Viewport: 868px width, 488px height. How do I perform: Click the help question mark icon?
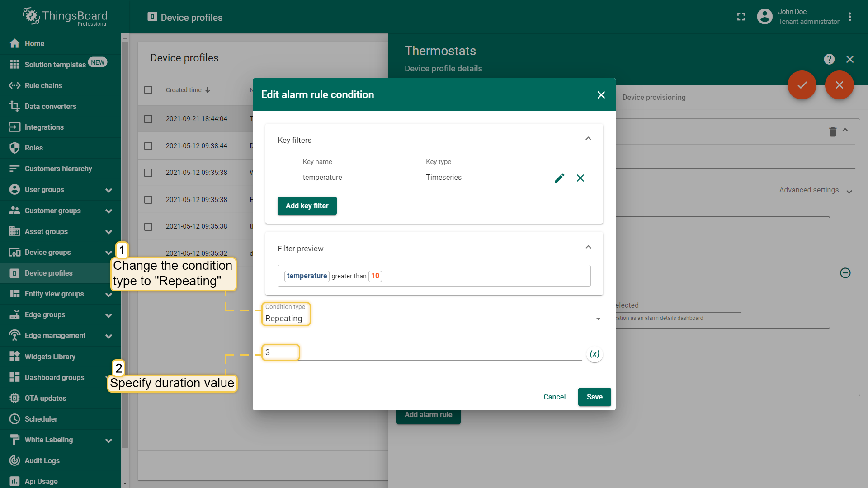[x=829, y=59]
